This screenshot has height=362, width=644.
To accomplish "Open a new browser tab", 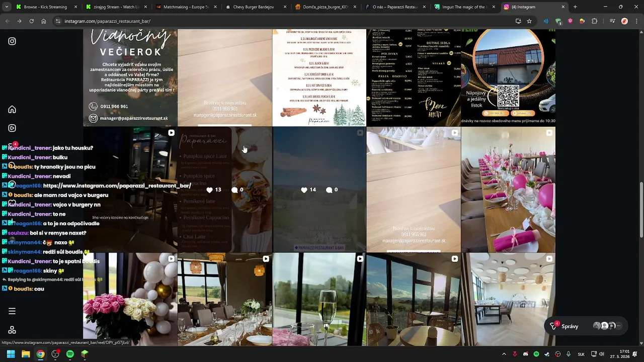I will [575, 7].
